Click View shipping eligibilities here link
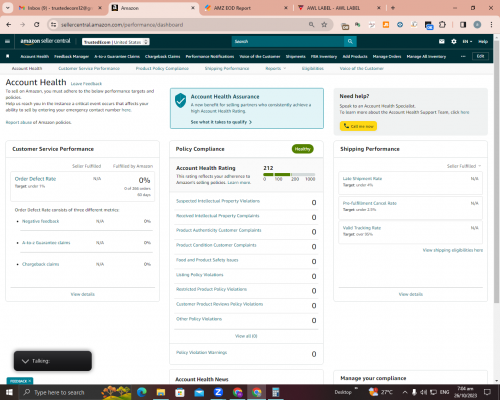500x400 pixels. pyautogui.click(x=453, y=250)
